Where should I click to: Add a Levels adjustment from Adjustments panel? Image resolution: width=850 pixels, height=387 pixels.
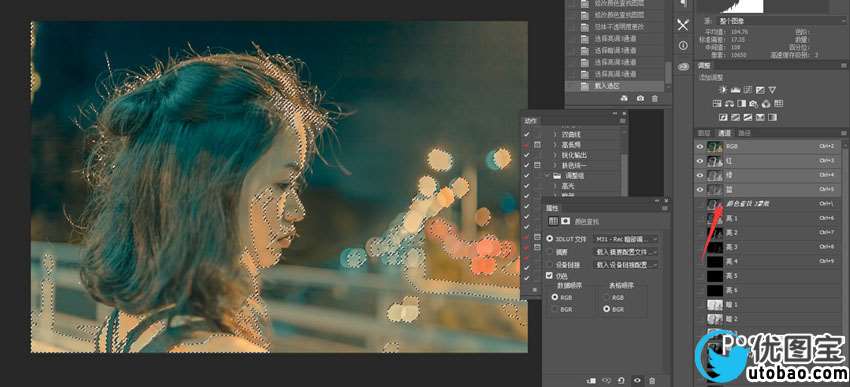tap(736, 89)
